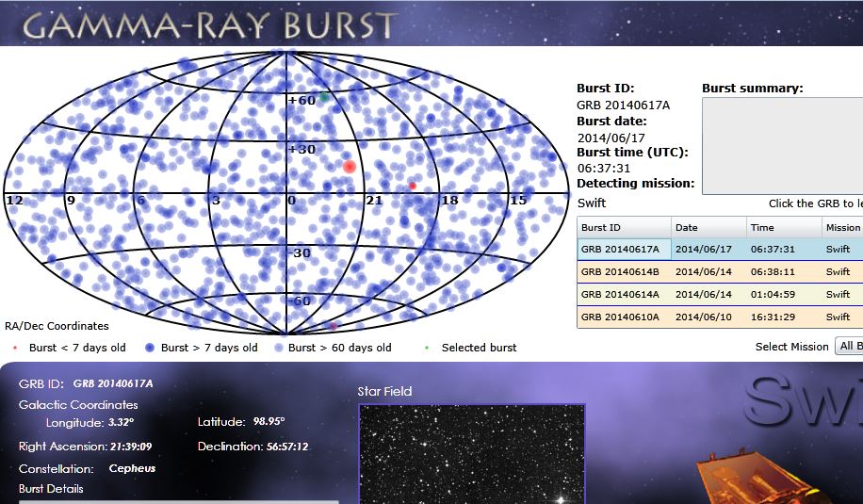The height and width of the screenshot is (504, 863).
Task: Click the red 'Burst < 7 days old' legend dot
Action: coord(16,348)
